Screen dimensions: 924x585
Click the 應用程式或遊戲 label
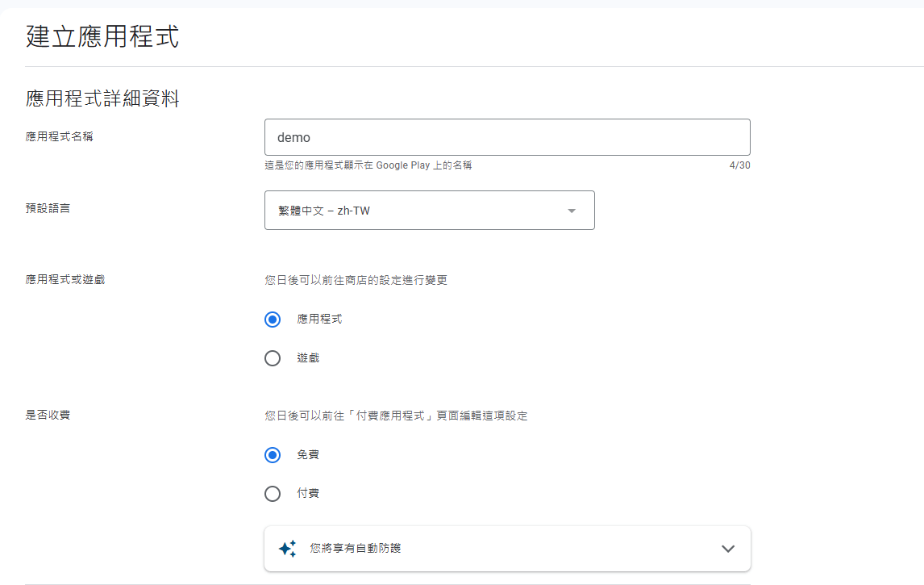[x=65, y=279]
